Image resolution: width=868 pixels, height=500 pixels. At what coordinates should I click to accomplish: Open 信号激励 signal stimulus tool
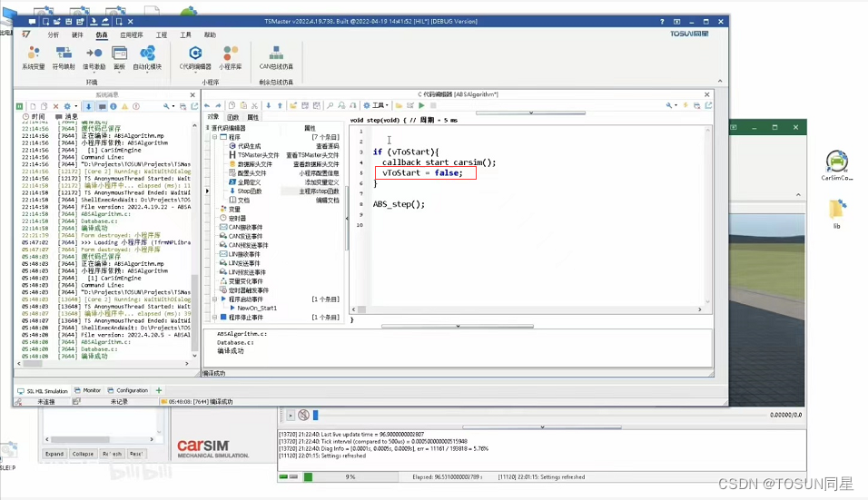[94, 58]
